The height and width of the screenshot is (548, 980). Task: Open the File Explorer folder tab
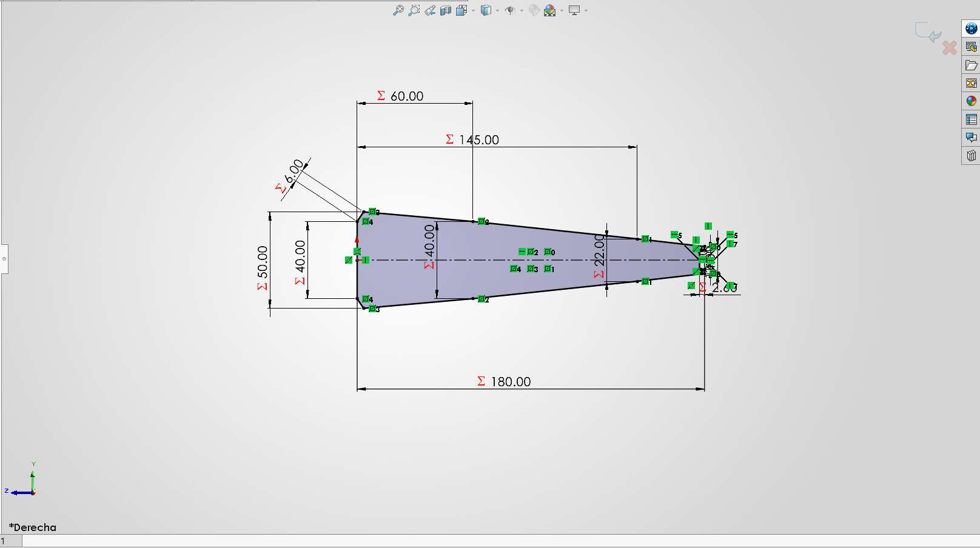971,65
